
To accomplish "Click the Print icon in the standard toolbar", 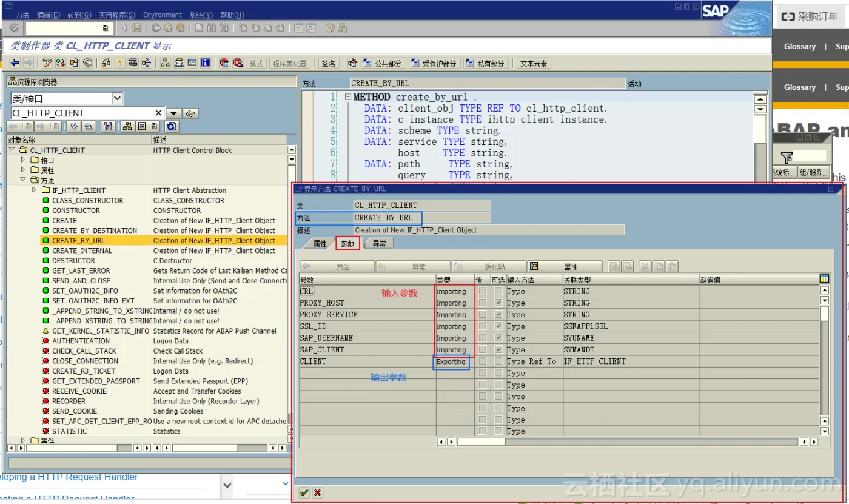I will [x=199, y=28].
